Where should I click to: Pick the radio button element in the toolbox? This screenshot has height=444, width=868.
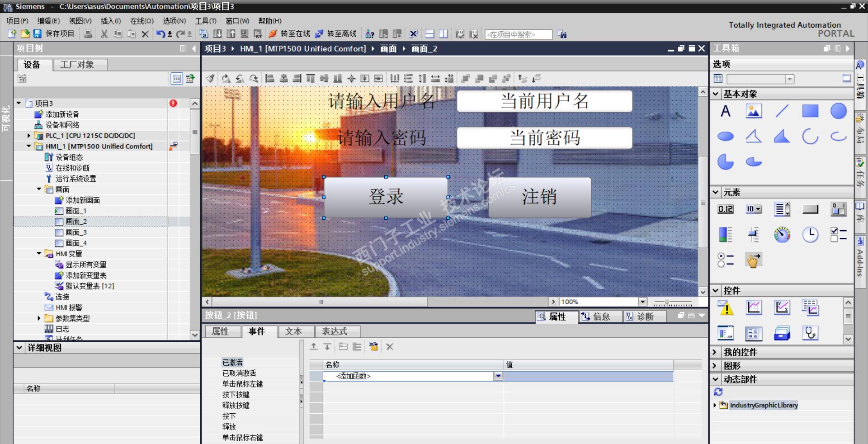point(726,260)
